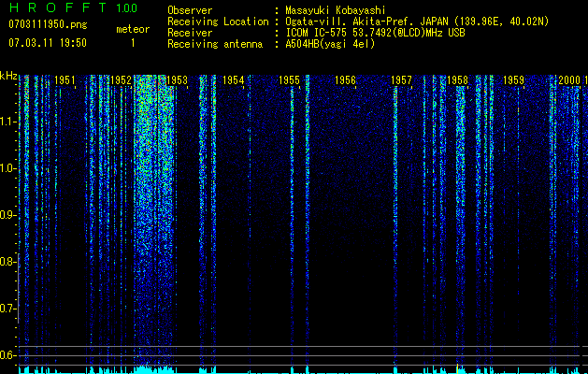Click the 0.8 frequency axis tick
Image resolution: width=588 pixels, height=374 pixels.
pyautogui.click(x=7, y=262)
